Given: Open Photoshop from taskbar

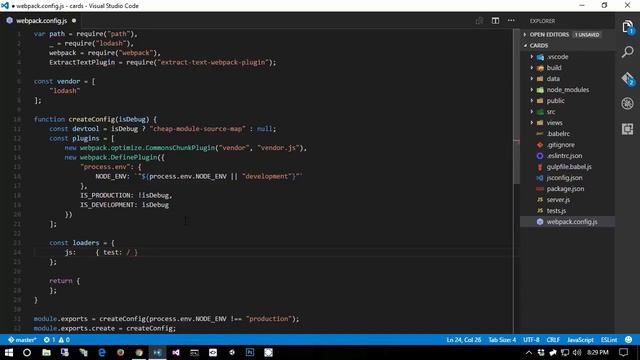Looking at the screenshot, I should coord(250,352).
